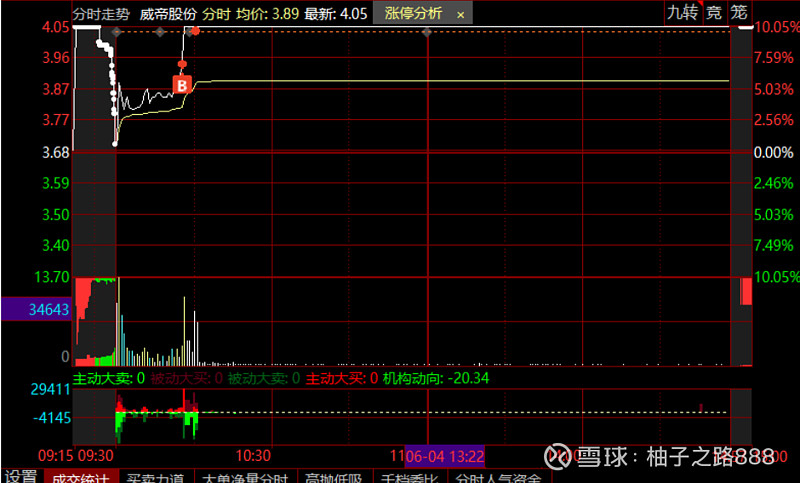
Task: Click the stock name 威帝股份
Action: pyautogui.click(x=168, y=14)
